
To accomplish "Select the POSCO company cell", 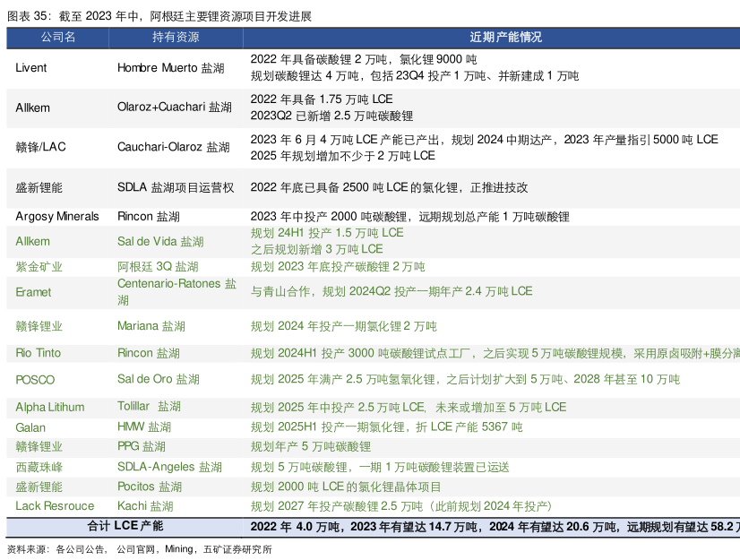I will pyautogui.click(x=35, y=380).
